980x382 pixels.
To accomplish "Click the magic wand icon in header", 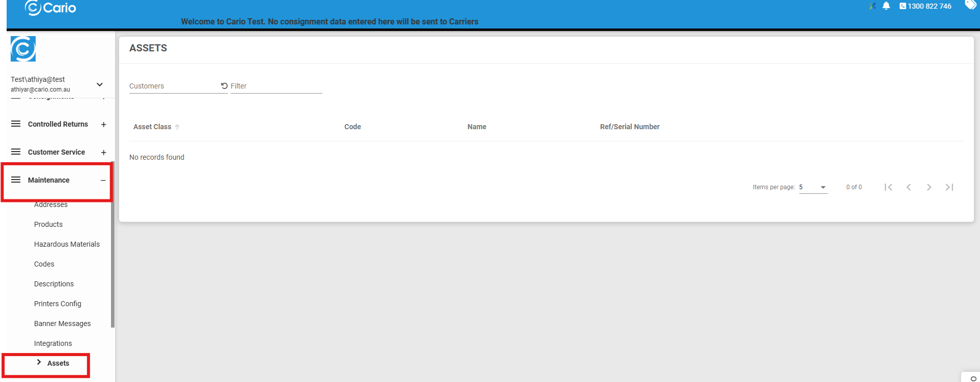I will [x=872, y=6].
